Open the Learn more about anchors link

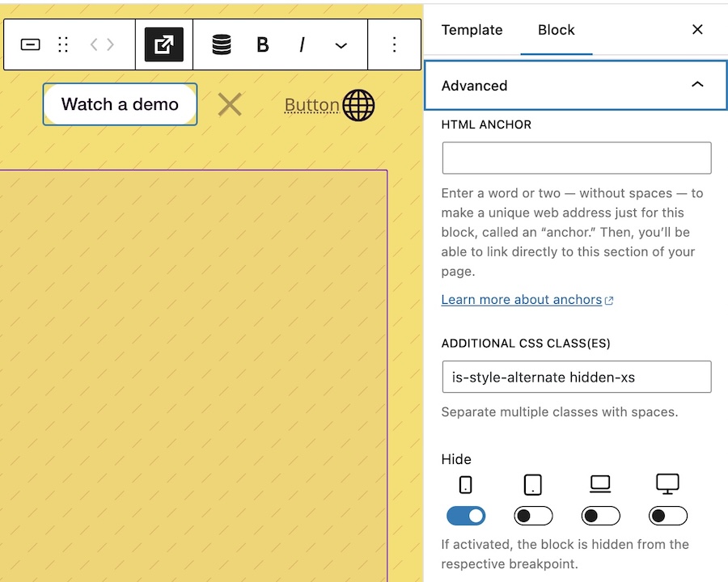[522, 299]
